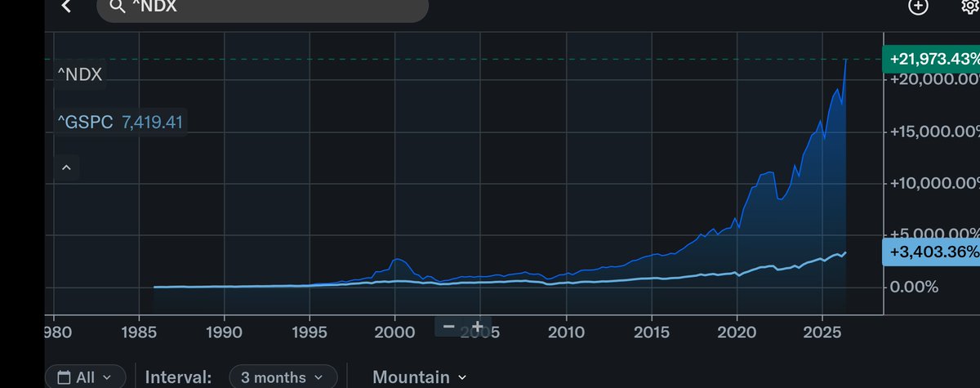Zoom in with the plus button

click(x=478, y=326)
